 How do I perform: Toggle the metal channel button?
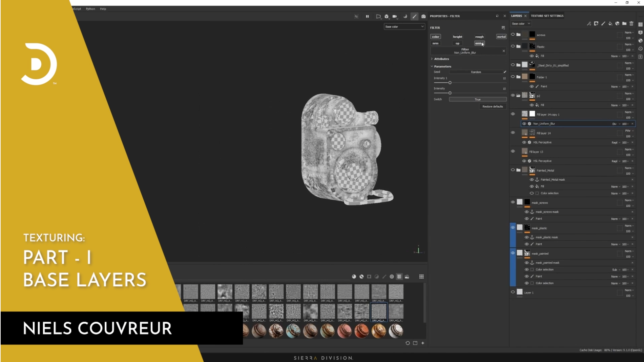pos(501,37)
